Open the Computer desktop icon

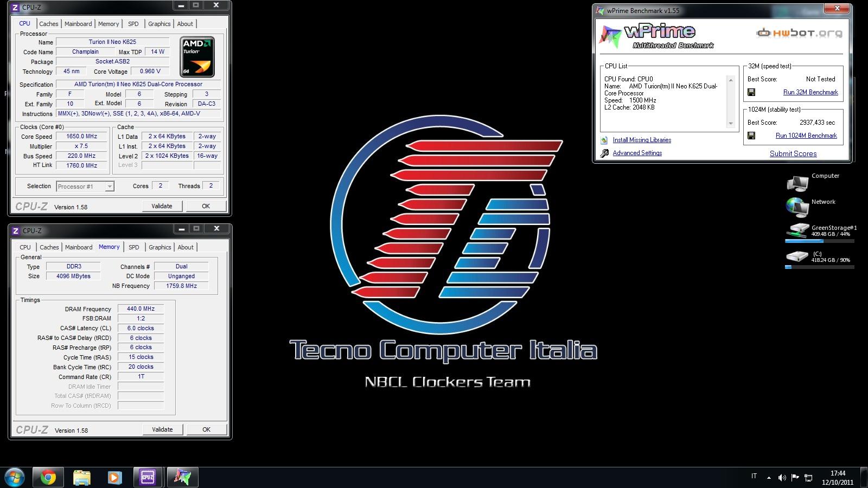click(x=797, y=183)
